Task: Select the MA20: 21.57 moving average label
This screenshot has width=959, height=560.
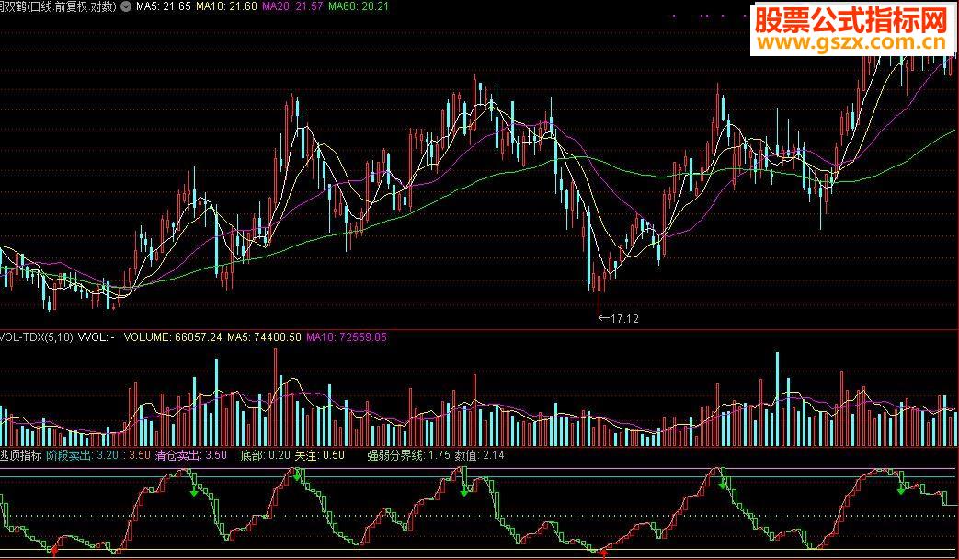Action: tap(292, 6)
